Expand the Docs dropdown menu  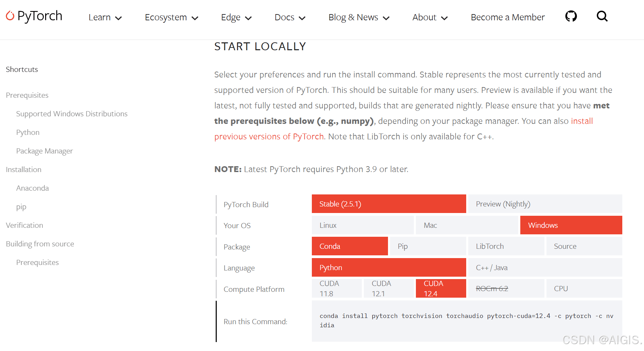290,18
